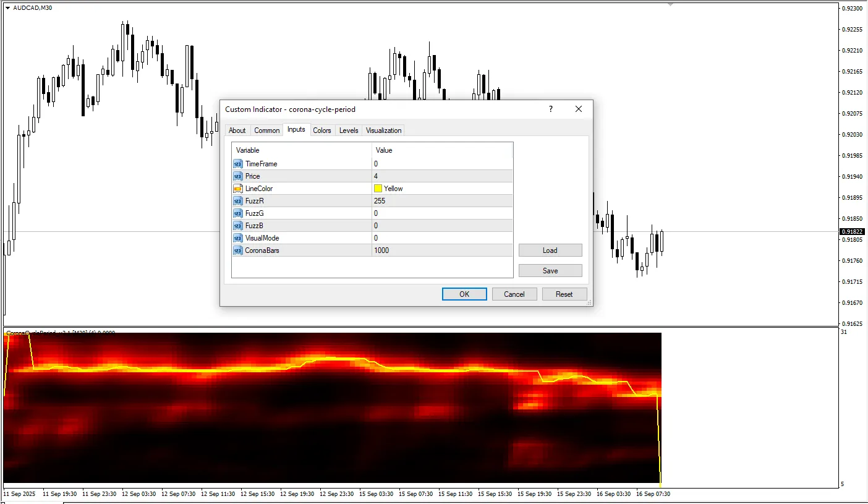Click the VisualMode variable icon
Viewport: 868px width, 504px height.
(x=238, y=238)
